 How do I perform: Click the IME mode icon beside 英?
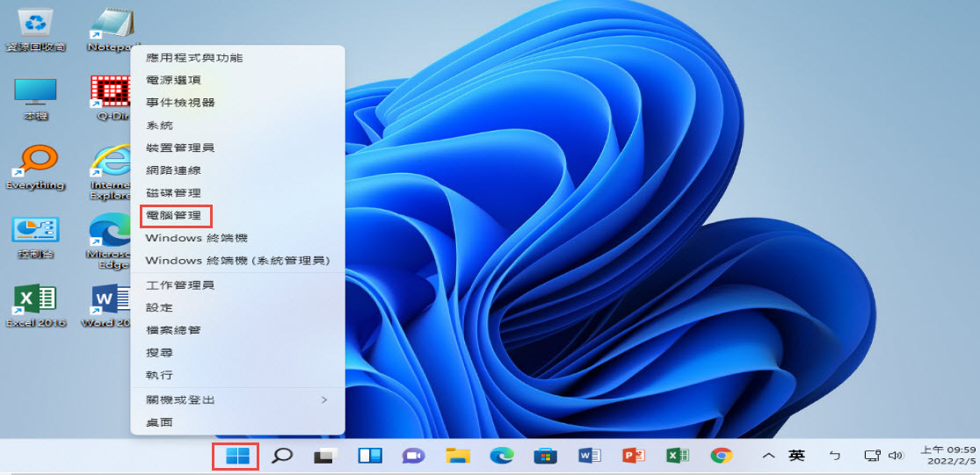click(x=834, y=456)
